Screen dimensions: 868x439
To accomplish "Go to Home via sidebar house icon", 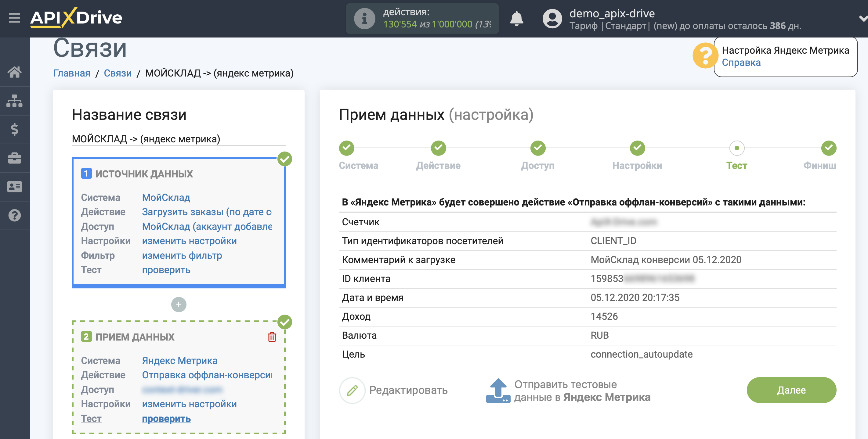I will [x=14, y=72].
